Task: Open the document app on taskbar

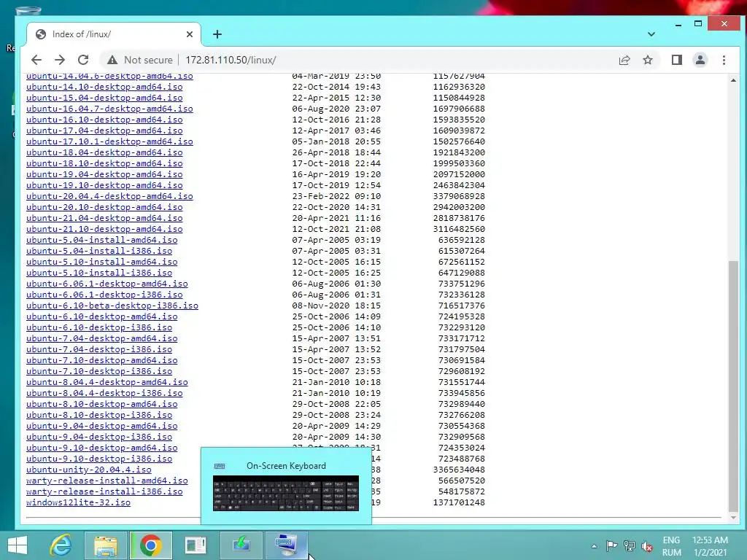Action: (196, 545)
